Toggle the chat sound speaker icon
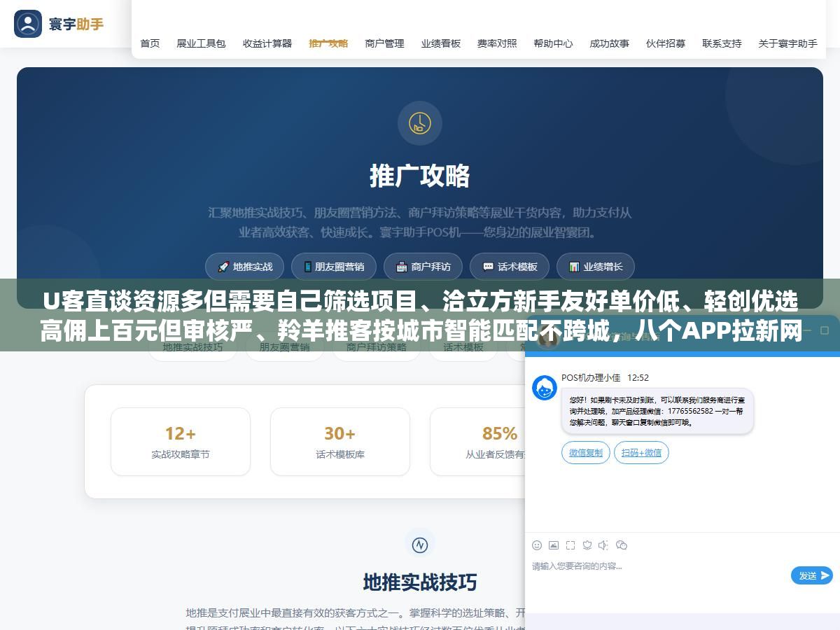This screenshot has height=630, width=840. point(604,545)
